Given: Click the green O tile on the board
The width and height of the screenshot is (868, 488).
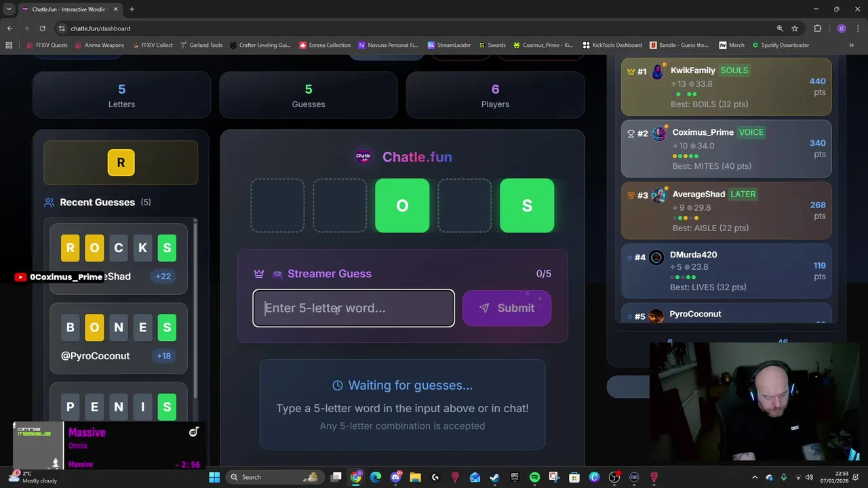Looking at the screenshot, I should click(402, 205).
